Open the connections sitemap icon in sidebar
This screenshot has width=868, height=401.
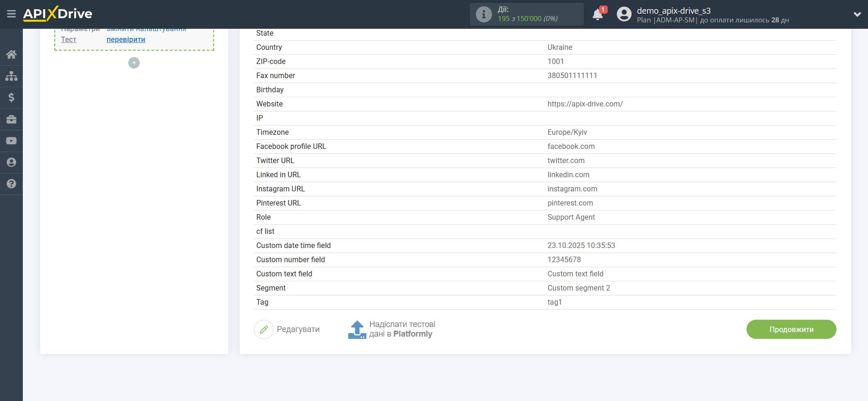11,76
